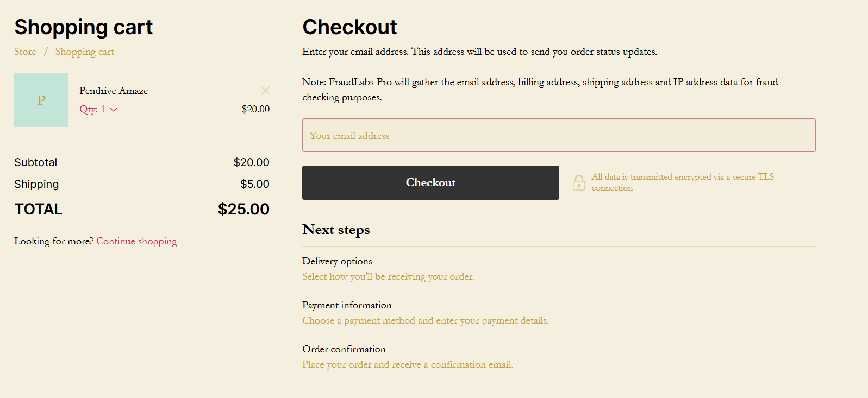Open the Shopping cart breadcrumb link

pos(85,52)
